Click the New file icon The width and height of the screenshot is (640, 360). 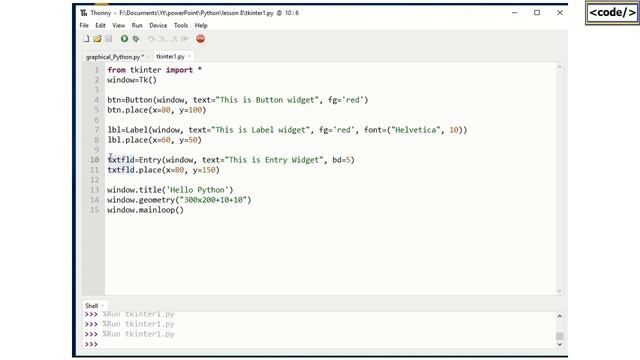(x=86, y=39)
